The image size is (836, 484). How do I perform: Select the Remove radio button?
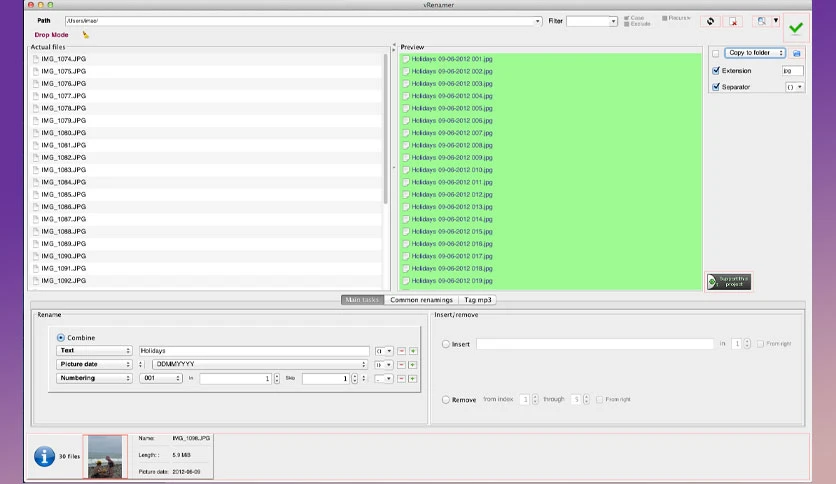[446, 400]
